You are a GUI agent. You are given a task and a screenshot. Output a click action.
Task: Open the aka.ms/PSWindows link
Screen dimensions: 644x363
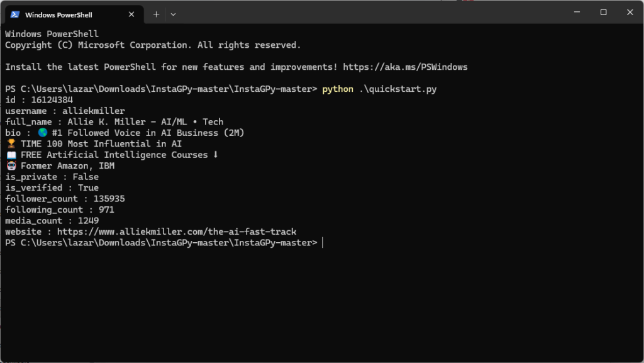pyautogui.click(x=405, y=67)
